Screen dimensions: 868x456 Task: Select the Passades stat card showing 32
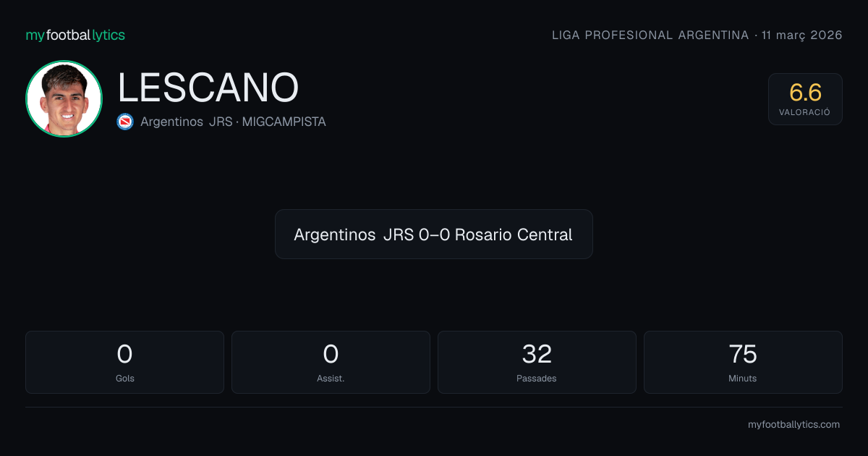(537, 362)
